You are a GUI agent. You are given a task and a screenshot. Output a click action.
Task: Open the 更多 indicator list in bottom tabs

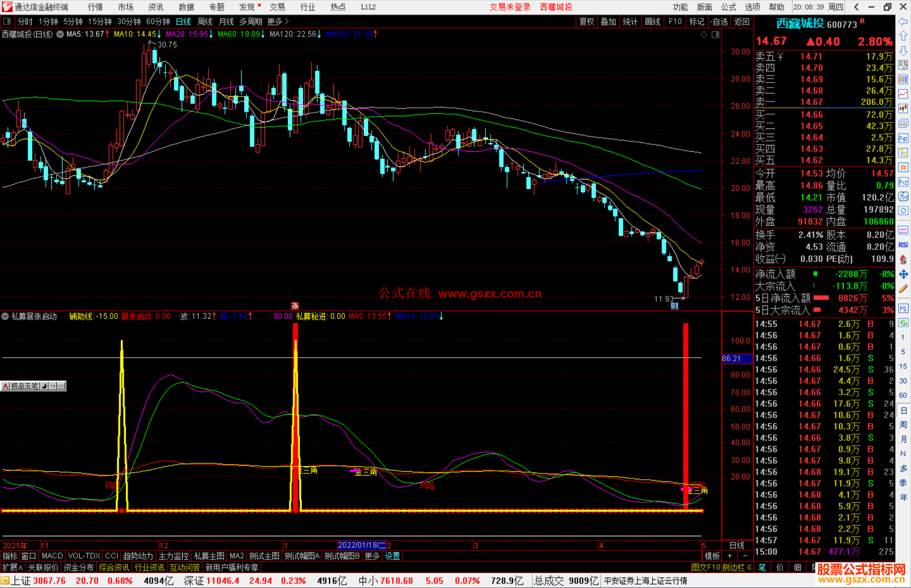pyautogui.click(x=372, y=556)
